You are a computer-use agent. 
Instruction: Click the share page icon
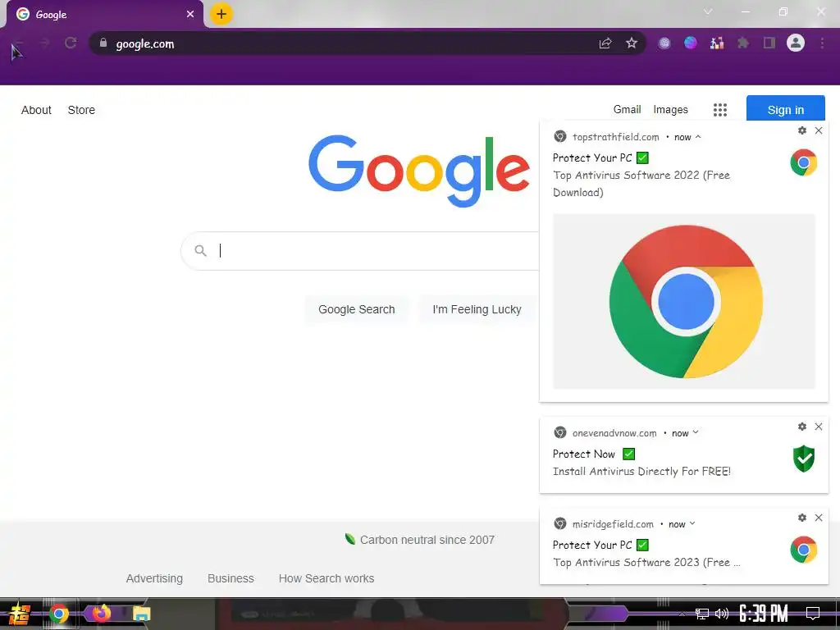(605, 43)
